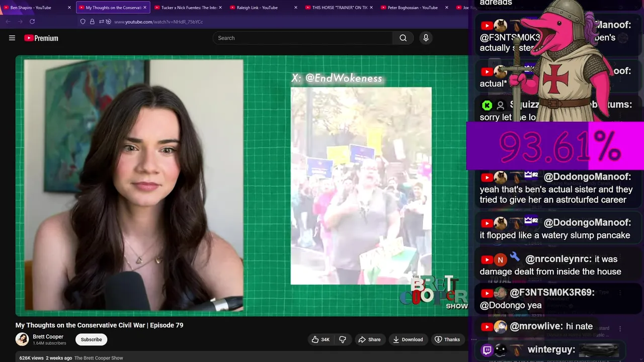Click chat message 'it flopped like a watery slump pancake'

click(555, 235)
